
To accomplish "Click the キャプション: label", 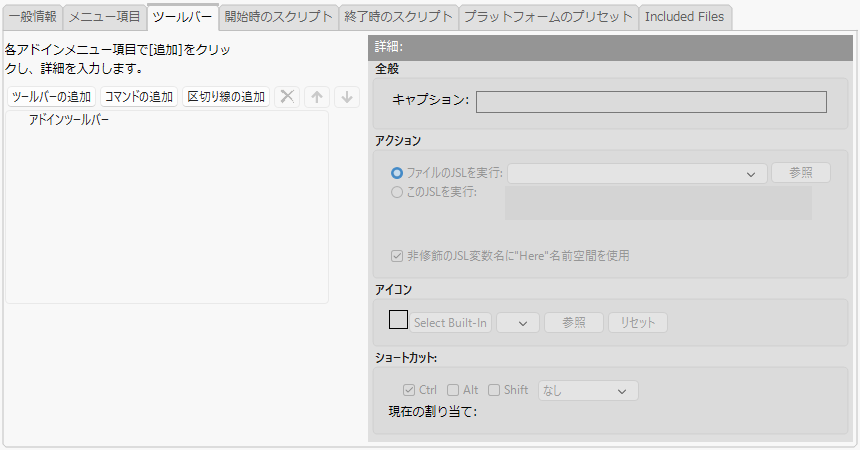I will pyautogui.click(x=431, y=100).
